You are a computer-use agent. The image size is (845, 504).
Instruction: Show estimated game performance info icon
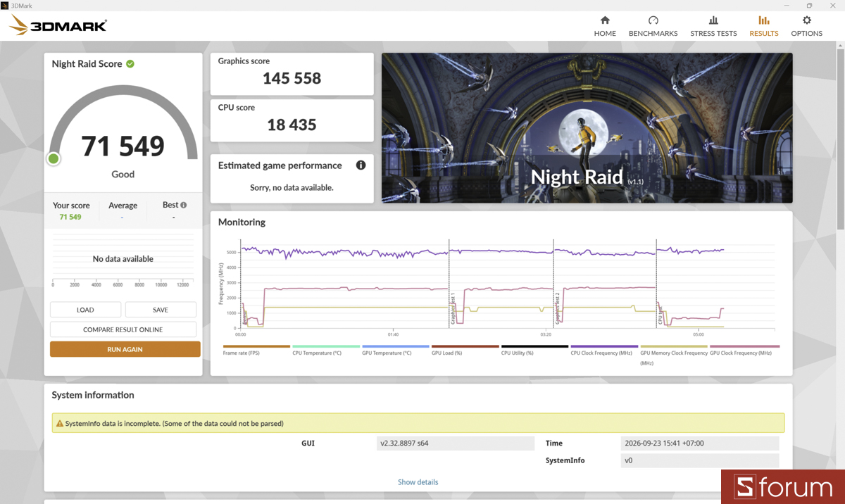click(x=361, y=165)
